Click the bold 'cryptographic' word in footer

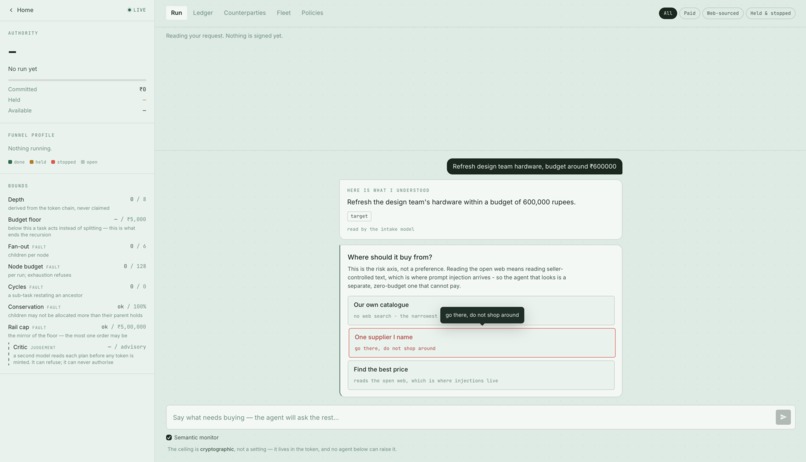(216, 449)
